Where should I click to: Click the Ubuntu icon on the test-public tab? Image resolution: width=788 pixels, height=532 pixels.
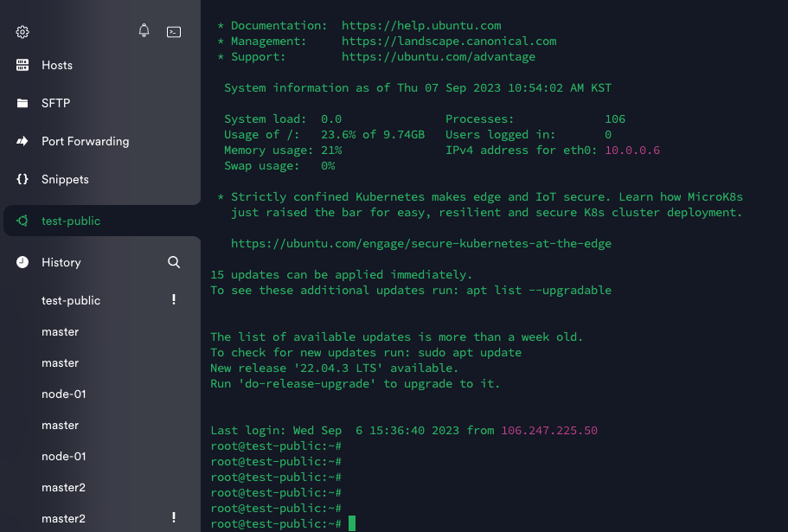22,221
